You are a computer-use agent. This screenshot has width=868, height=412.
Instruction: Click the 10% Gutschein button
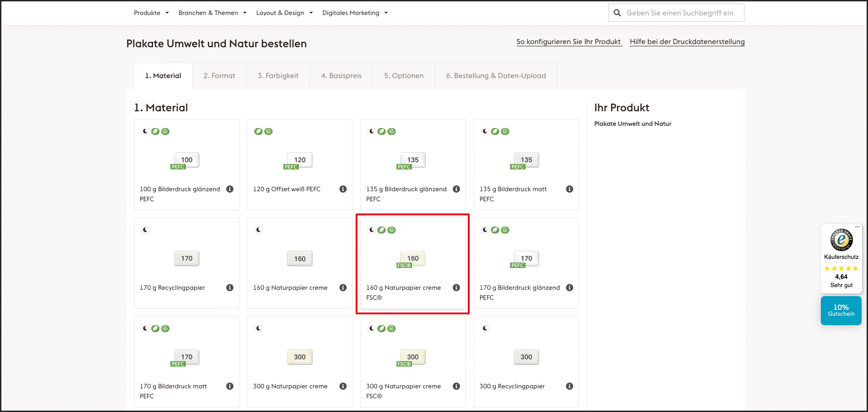tap(841, 310)
